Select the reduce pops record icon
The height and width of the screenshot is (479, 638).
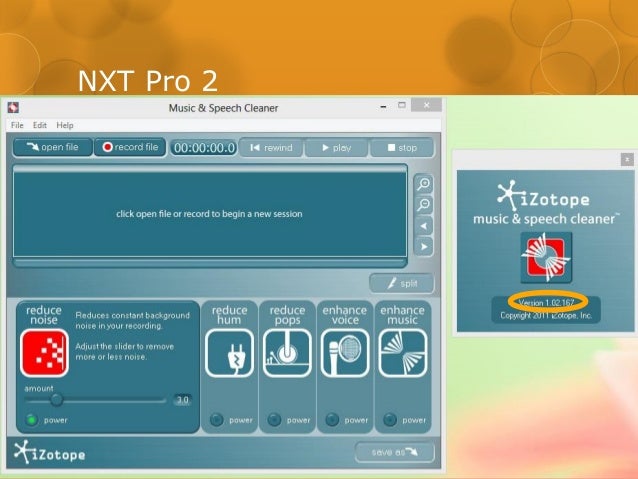coord(287,353)
